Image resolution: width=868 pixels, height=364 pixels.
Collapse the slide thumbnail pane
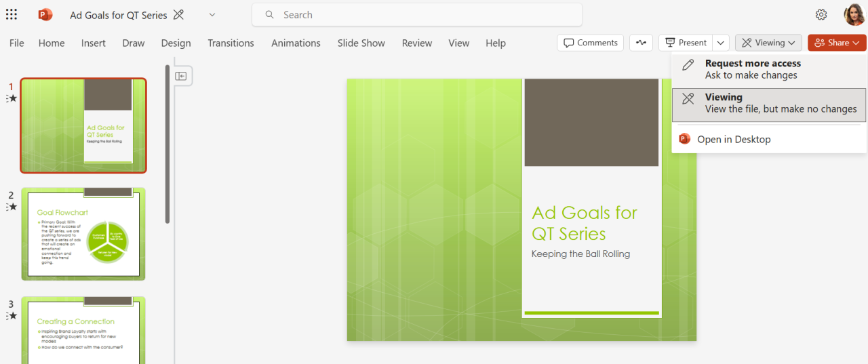(x=181, y=76)
